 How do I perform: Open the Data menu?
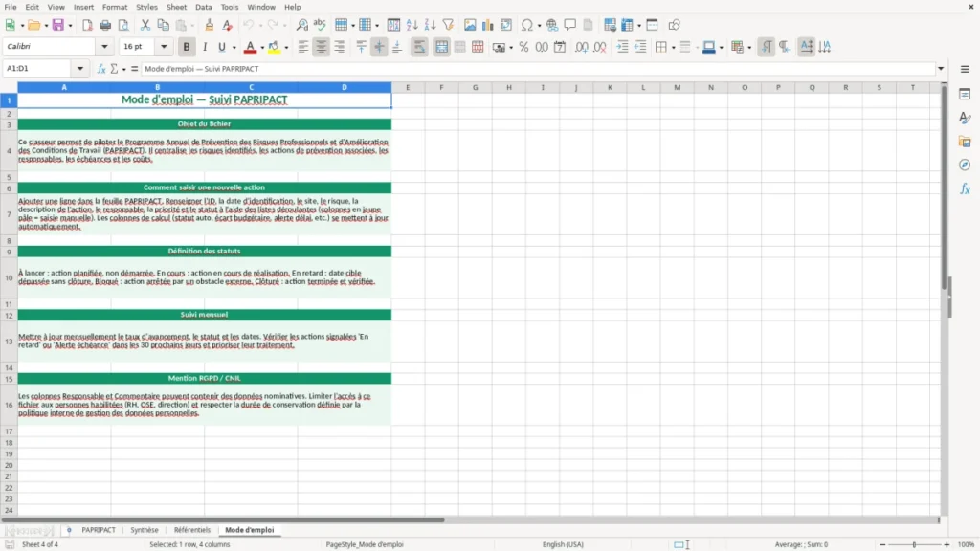203,7
